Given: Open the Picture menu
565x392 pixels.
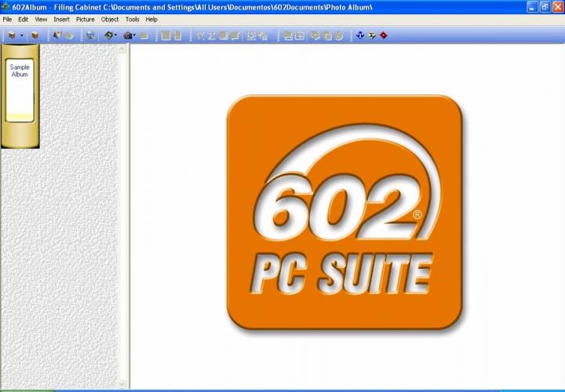Looking at the screenshot, I should (x=85, y=20).
